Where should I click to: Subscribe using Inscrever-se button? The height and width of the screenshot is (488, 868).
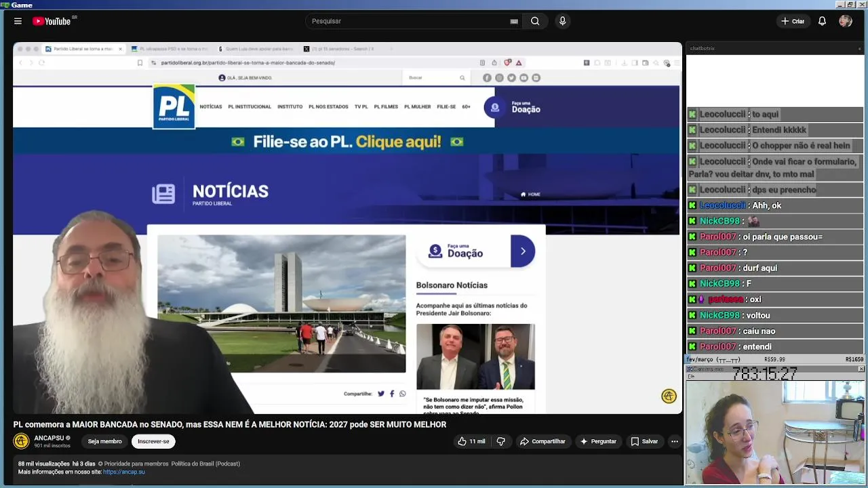point(153,441)
